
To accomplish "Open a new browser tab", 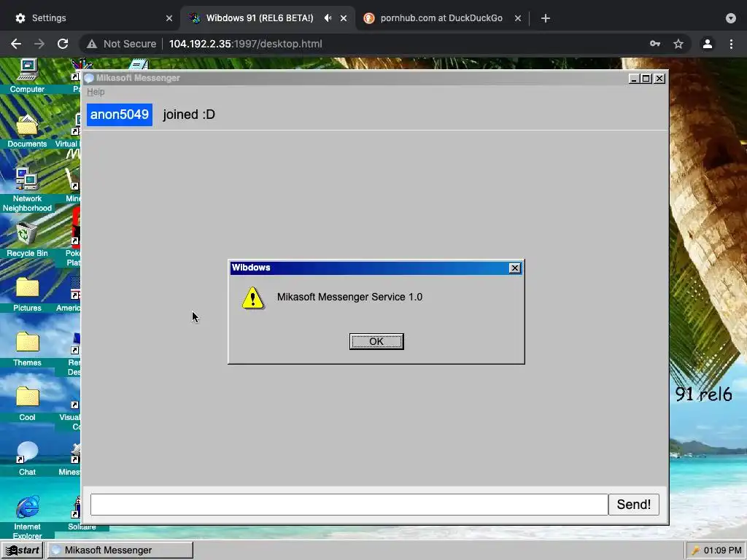I will pyautogui.click(x=546, y=18).
